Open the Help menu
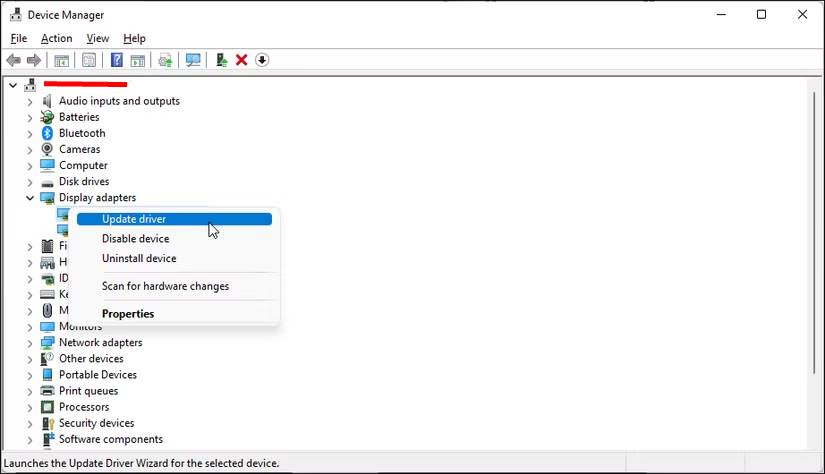The image size is (825, 474). [x=134, y=38]
